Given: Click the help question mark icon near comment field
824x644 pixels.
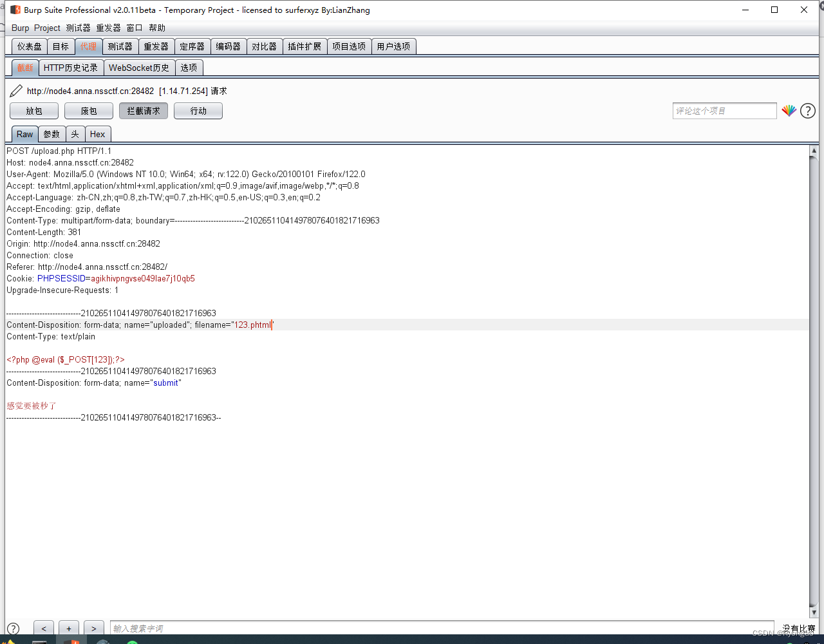Looking at the screenshot, I should tap(807, 111).
